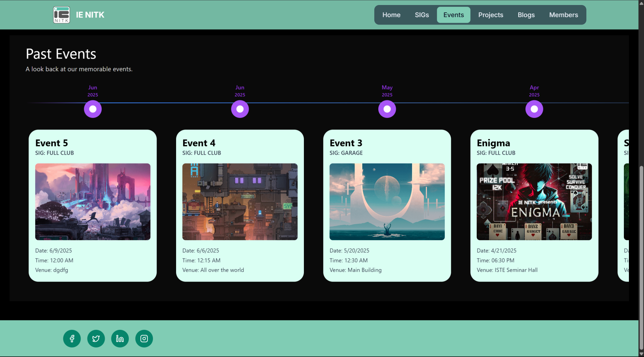Image resolution: width=644 pixels, height=357 pixels.
Task: Open the Facebook social icon
Action: 72,339
